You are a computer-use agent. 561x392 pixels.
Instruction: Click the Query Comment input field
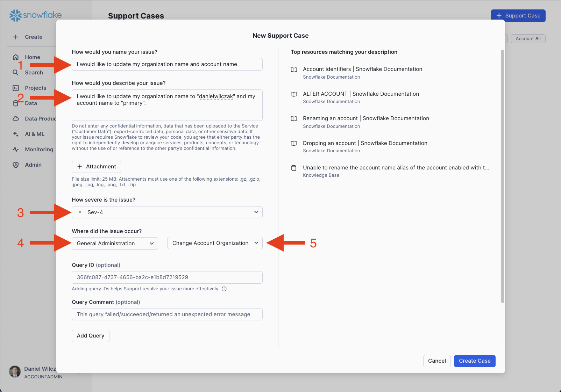[x=167, y=314]
